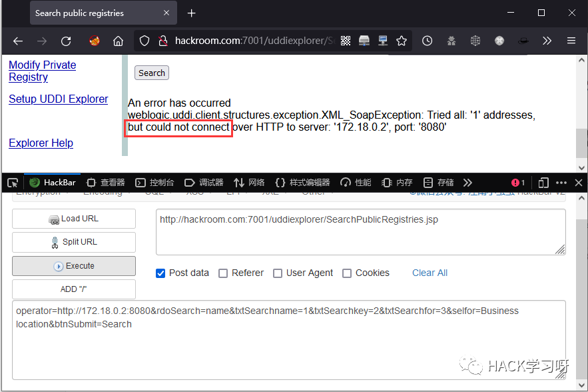This screenshot has height=392, width=588.
Task: Click the forward navigation arrow
Action: pos(42,41)
